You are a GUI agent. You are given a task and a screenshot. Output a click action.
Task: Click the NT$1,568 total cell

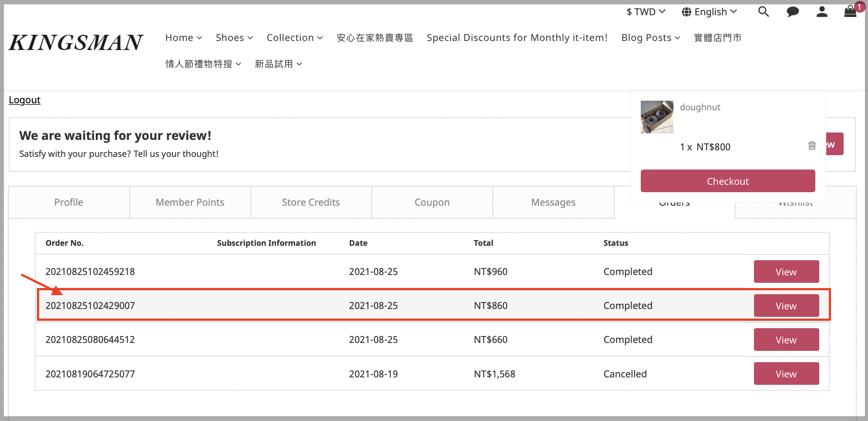tap(495, 374)
